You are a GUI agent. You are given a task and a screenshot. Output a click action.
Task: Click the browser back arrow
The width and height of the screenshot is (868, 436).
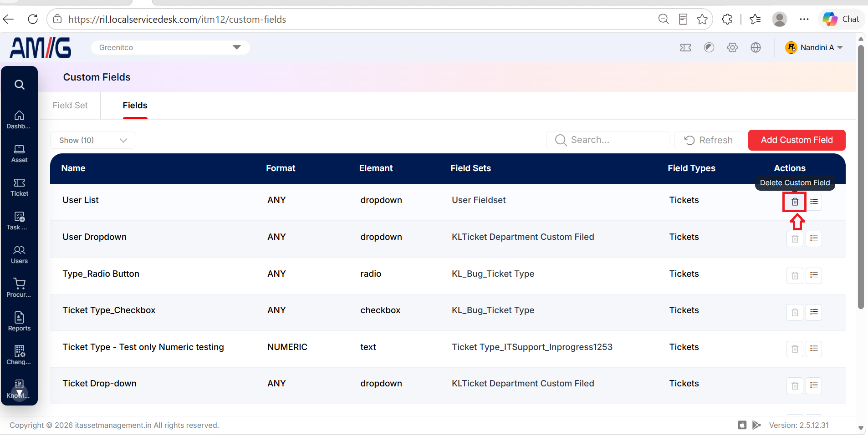tap(9, 19)
